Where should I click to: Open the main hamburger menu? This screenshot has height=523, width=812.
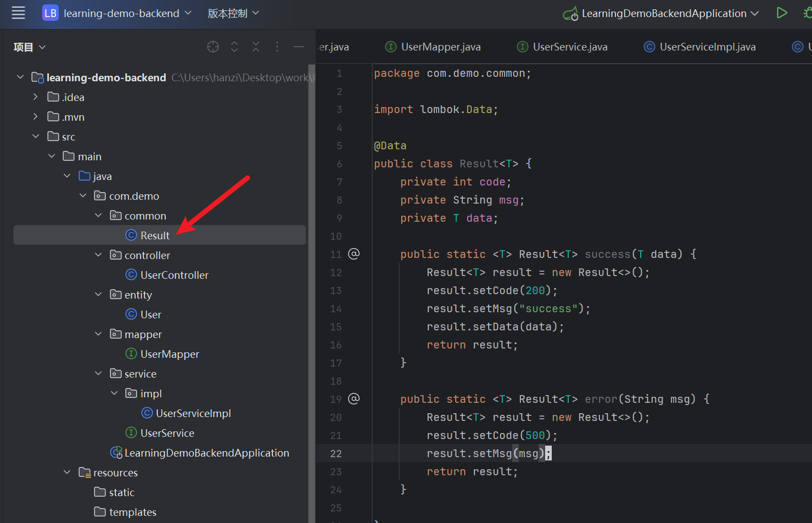[18, 13]
